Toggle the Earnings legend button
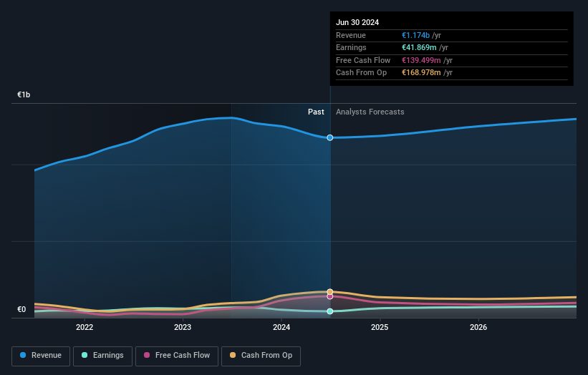Image resolution: width=588 pixels, height=375 pixels. pos(102,356)
